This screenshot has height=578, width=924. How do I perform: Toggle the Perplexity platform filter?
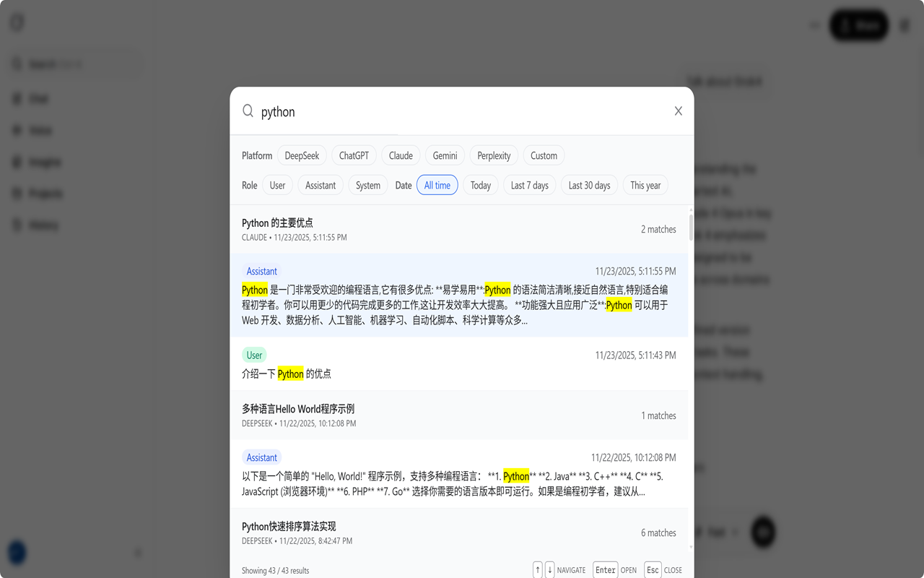pos(494,155)
